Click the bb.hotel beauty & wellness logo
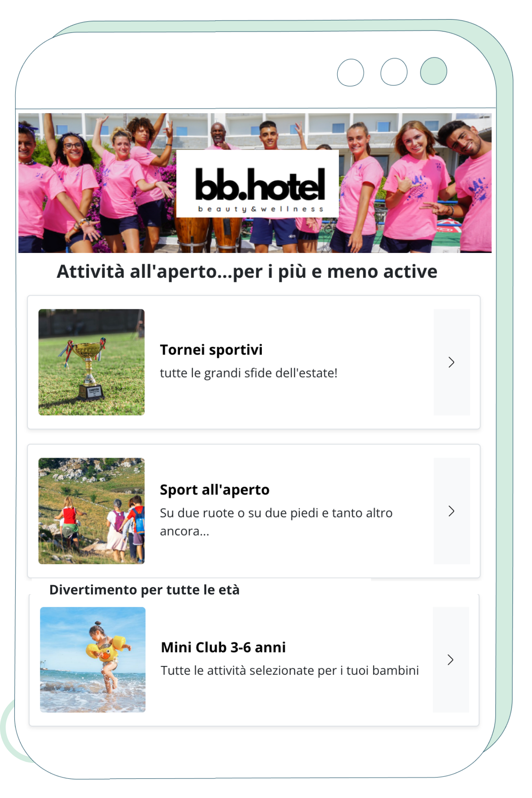The height and width of the screenshot is (798, 532). pyautogui.click(x=258, y=184)
